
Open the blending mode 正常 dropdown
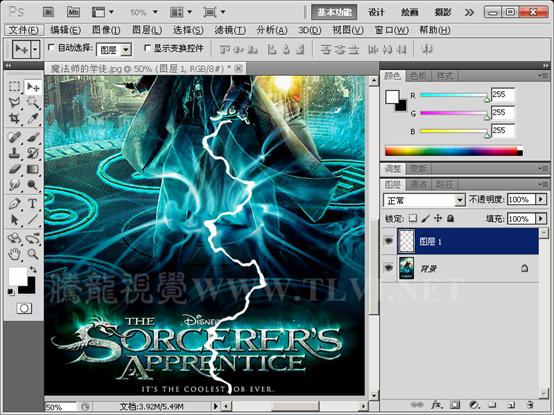pos(424,200)
